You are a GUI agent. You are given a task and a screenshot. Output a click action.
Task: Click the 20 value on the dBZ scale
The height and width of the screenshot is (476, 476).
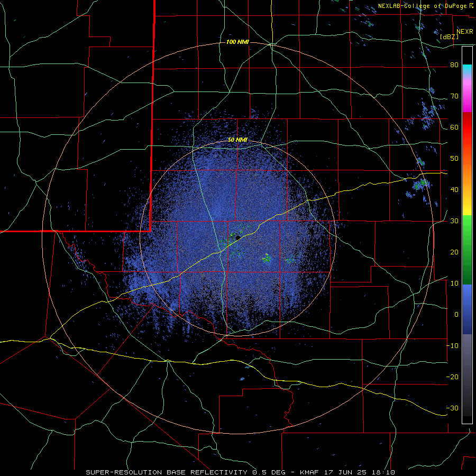(x=454, y=252)
